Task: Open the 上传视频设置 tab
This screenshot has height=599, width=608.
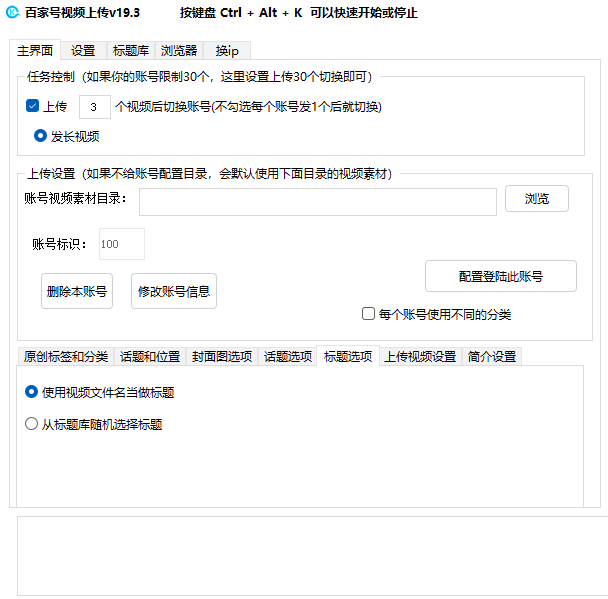Action: point(420,356)
